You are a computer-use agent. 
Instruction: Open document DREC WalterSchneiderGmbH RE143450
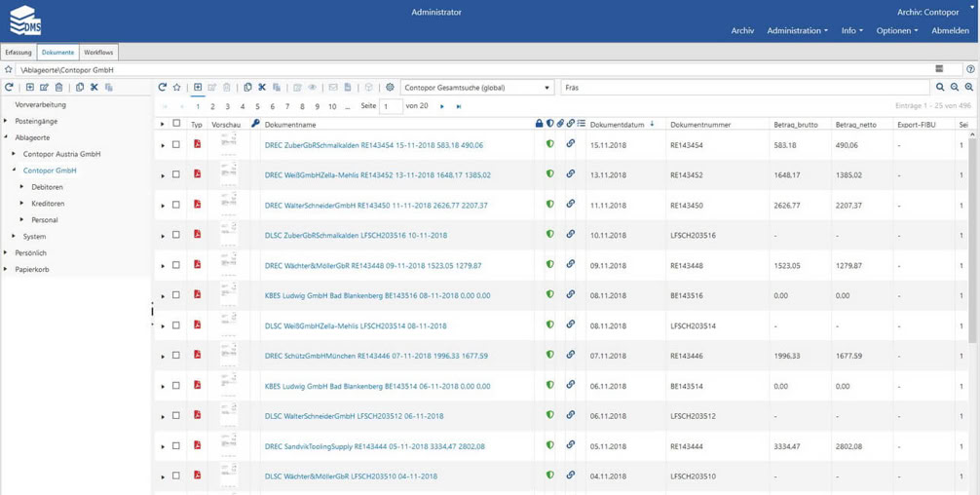[x=375, y=206]
